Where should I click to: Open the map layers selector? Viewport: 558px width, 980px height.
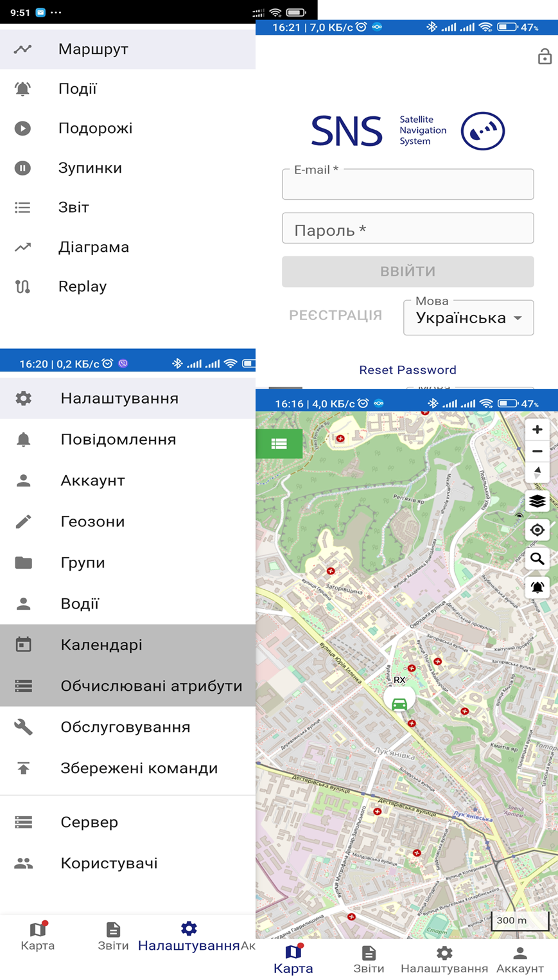pos(537,501)
